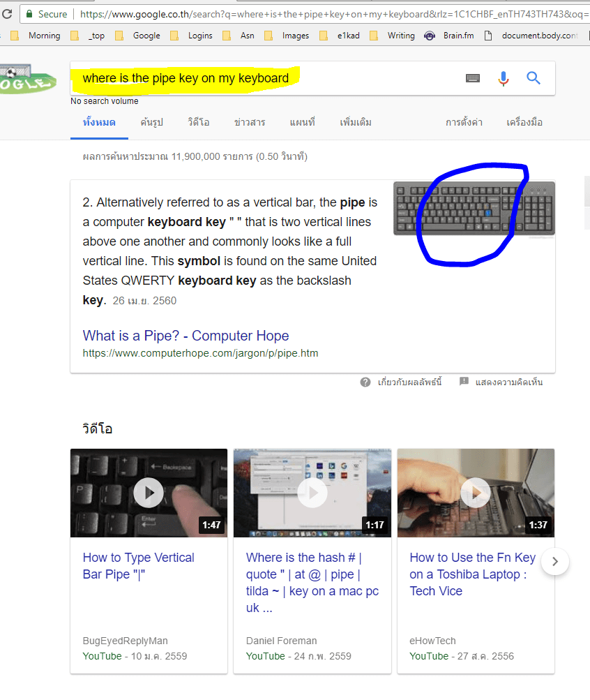590x700 pixels.
Task: Start voice search with the microphone
Action: 503,79
